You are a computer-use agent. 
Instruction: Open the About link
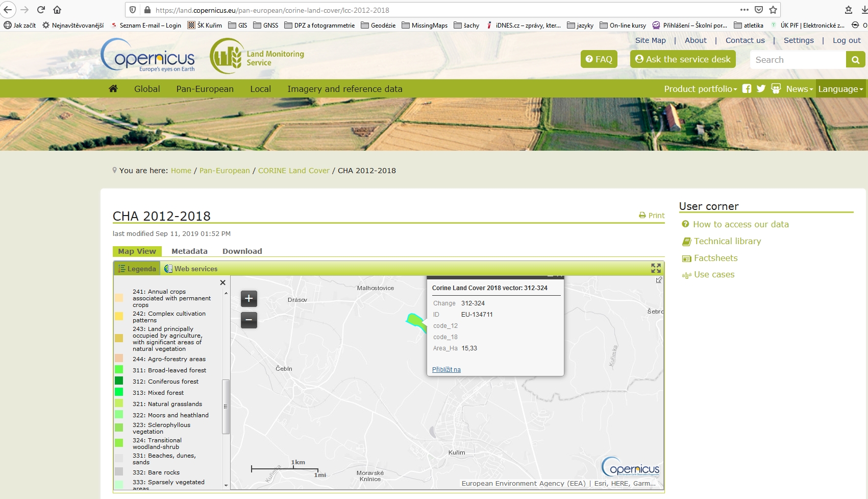click(x=696, y=40)
